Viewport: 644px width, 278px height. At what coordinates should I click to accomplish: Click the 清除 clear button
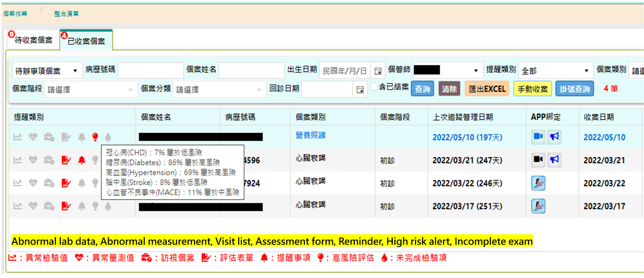click(449, 89)
